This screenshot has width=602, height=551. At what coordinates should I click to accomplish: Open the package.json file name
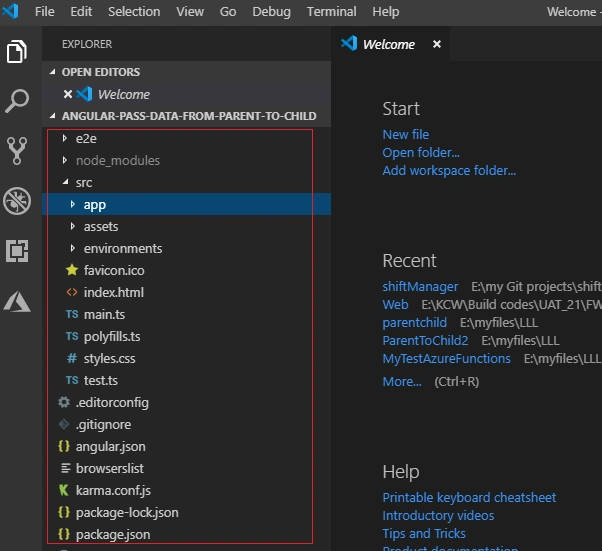113,534
